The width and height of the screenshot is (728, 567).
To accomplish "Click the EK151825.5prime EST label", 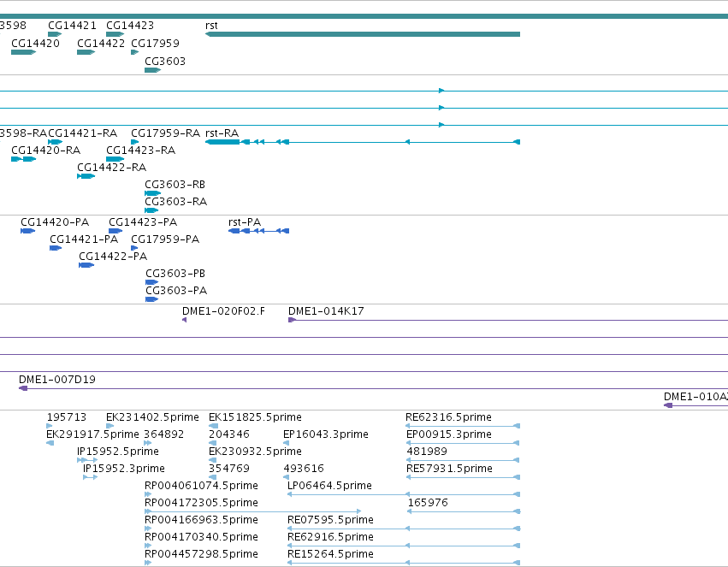I will [x=255, y=417].
